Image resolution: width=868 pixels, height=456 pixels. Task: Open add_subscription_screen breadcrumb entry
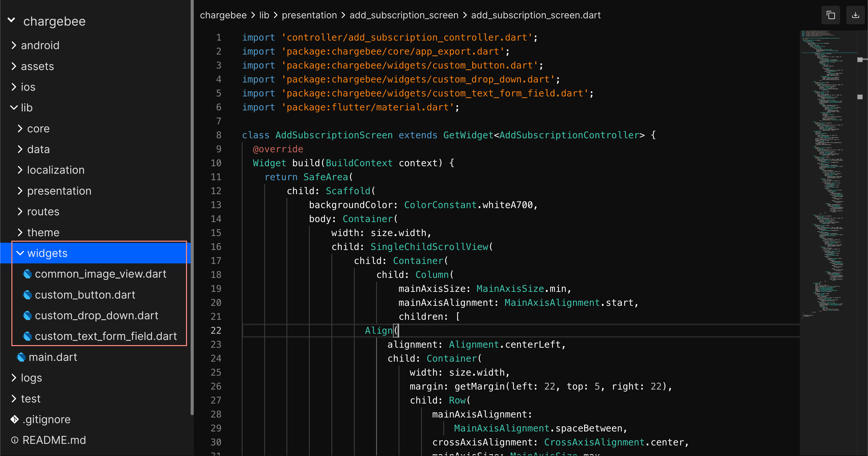point(403,15)
